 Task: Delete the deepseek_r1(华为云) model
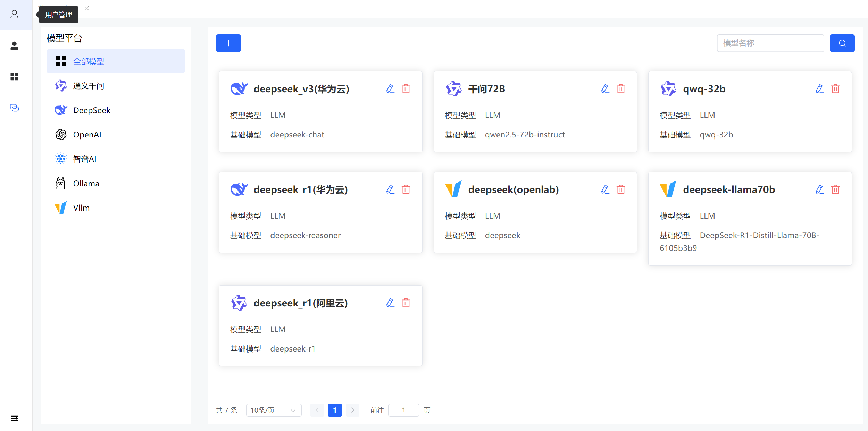pos(406,189)
